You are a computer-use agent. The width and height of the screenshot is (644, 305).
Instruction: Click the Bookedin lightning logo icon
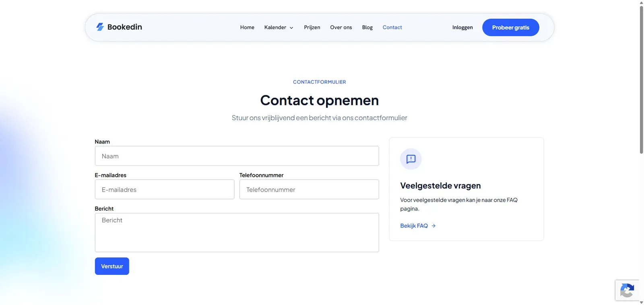[100, 27]
